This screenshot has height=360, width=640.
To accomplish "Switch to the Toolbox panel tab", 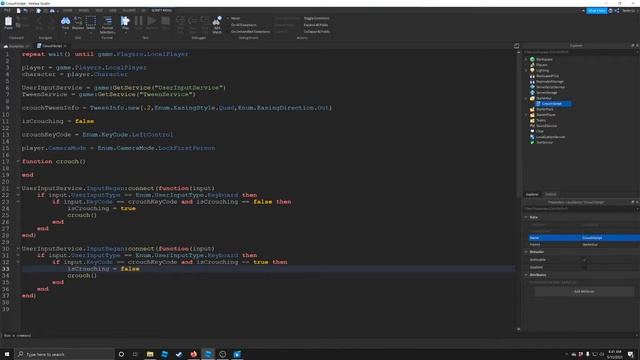I will coord(550,194).
